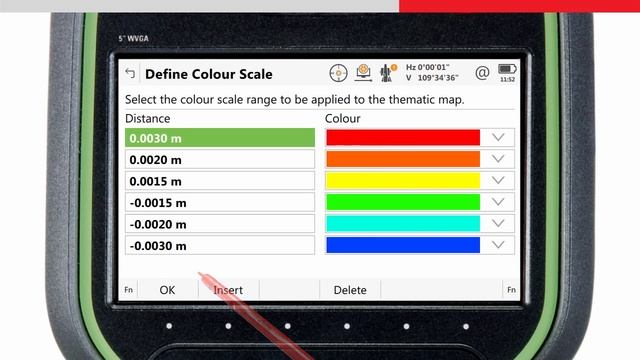640x360 pixels.
Task: Click the green colour swatch
Action: [403, 202]
